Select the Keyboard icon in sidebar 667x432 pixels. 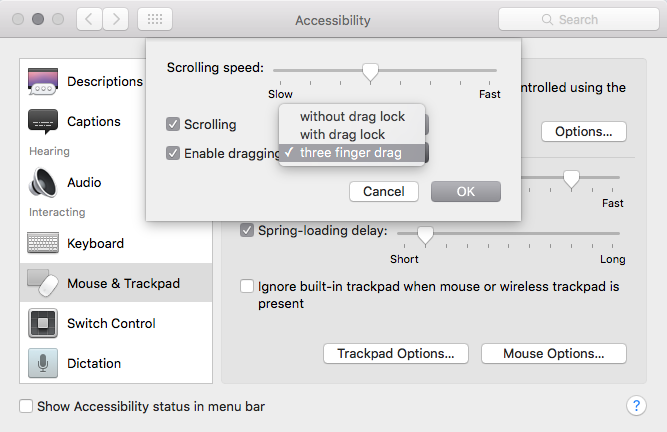(x=43, y=243)
